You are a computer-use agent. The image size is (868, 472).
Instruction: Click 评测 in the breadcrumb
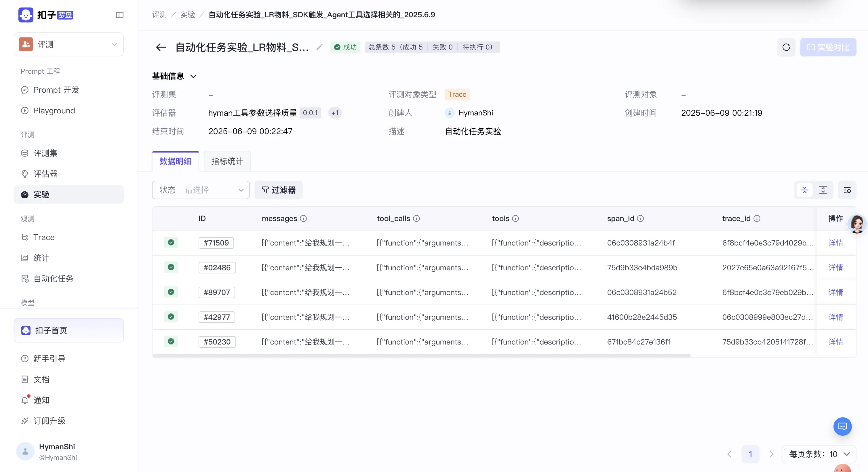159,15
